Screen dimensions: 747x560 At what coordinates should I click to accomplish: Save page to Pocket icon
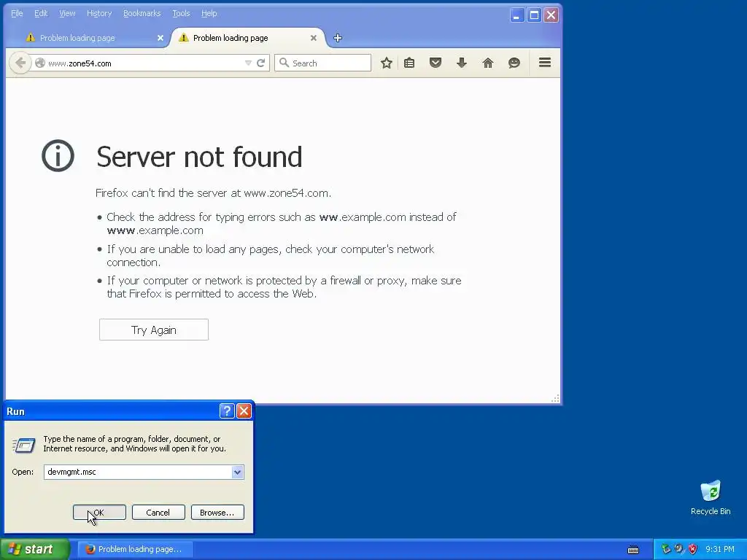[x=436, y=63]
